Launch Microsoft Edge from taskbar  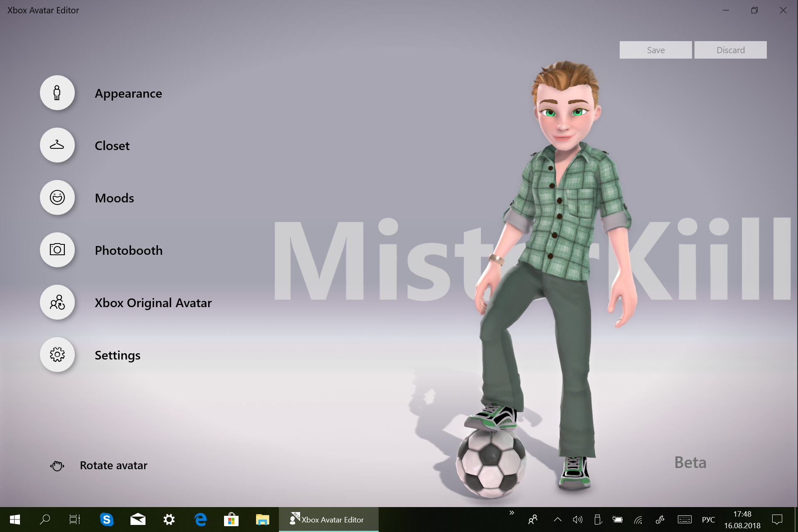pyautogui.click(x=200, y=520)
